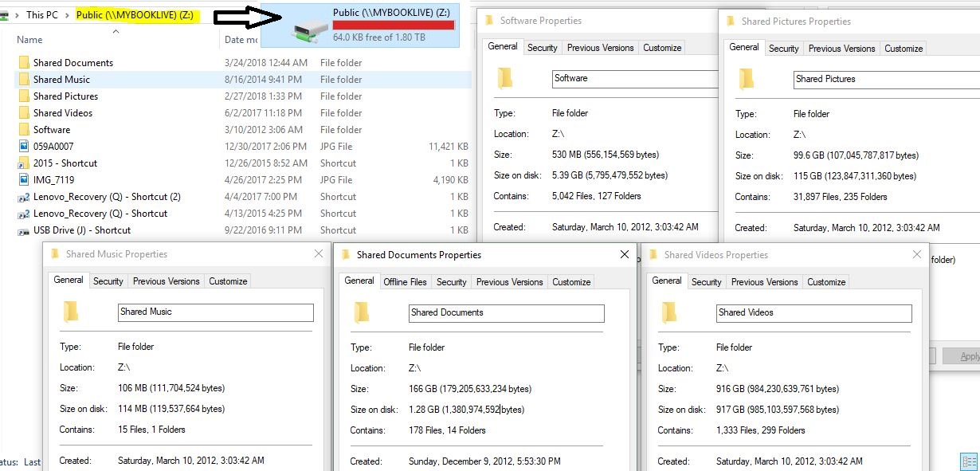
Task: Click the folder icon in Shared Documents Properties General tab
Action: [x=362, y=312]
